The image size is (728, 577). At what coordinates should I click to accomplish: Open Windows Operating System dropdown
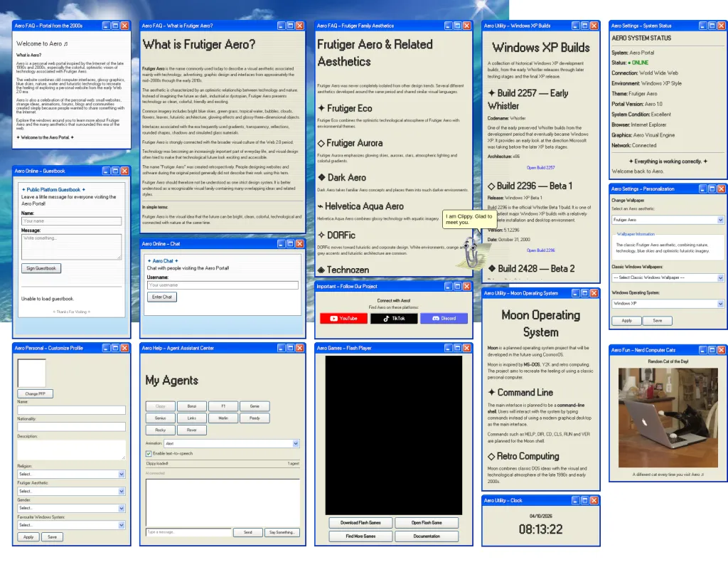(668, 303)
